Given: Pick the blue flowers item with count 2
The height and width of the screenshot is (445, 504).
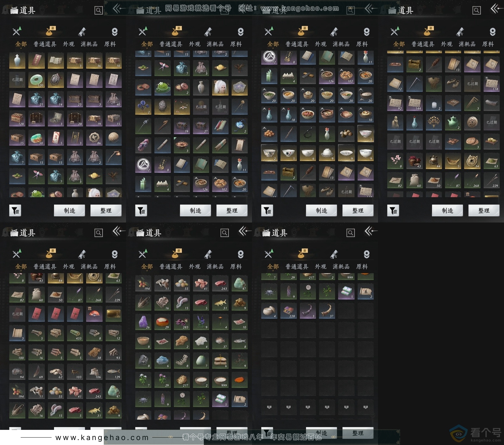Looking at the screenshot, I should [143, 107].
